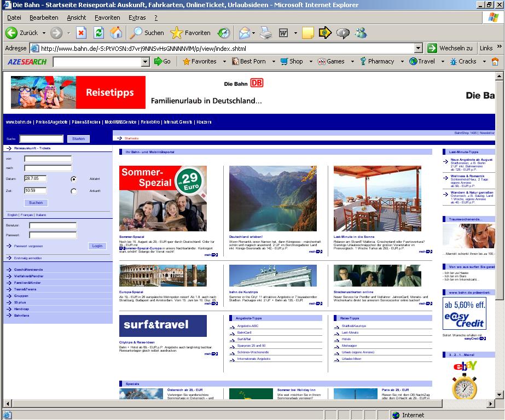This screenshot has height=420, width=505.
Task: Refresh the page with the green arrows icon
Action: tap(98, 33)
